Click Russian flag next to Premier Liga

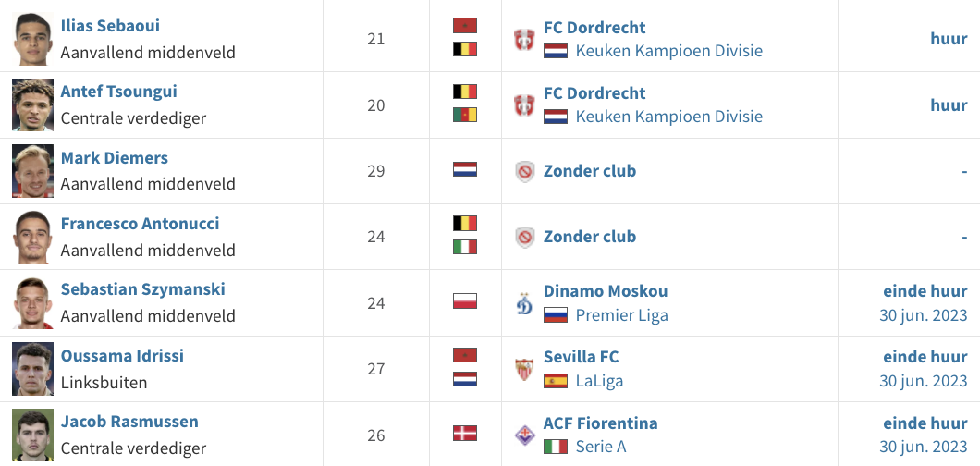click(556, 315)
